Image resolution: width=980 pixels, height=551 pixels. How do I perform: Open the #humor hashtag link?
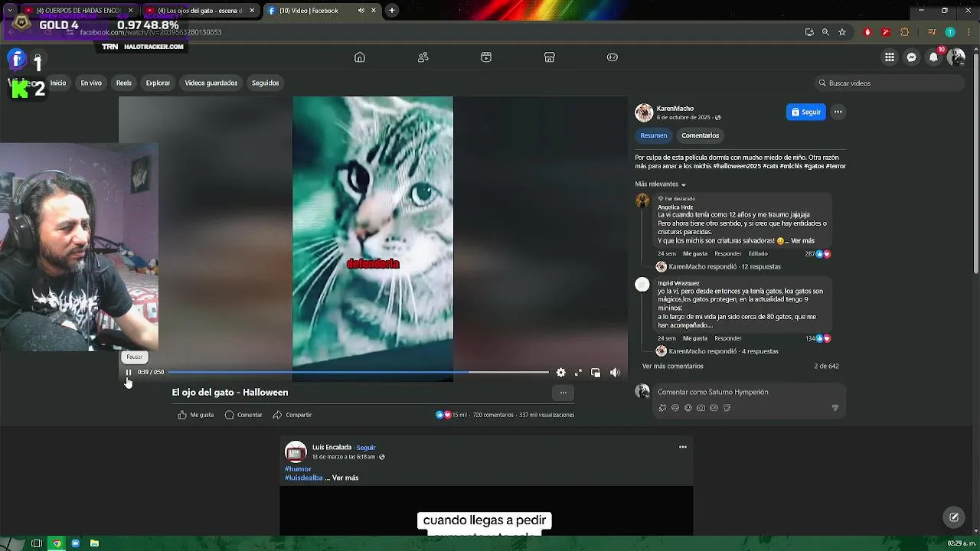pyautogui.click(x=299, y=469)
